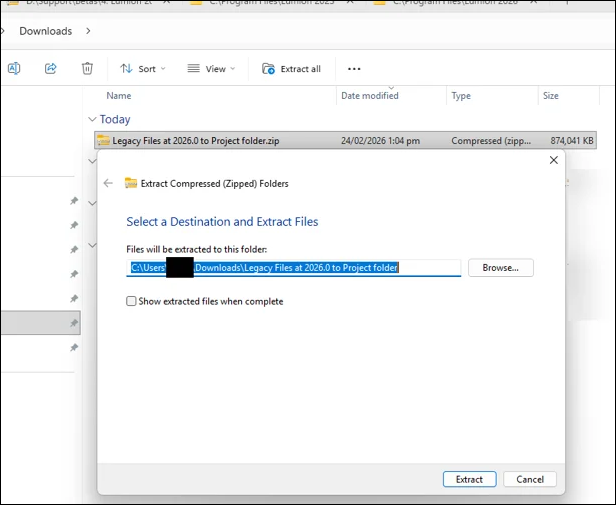Click the zip icon of the Legacy Files archive
The height and width of the screenshot is (505, 616).
click(103, 141)
